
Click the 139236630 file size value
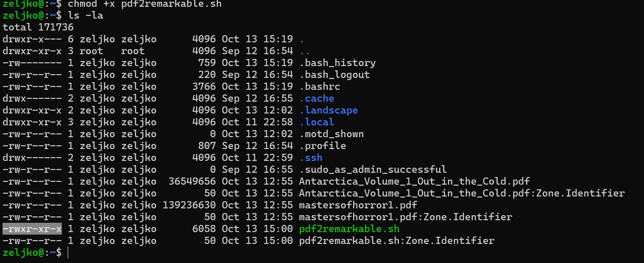coord(189,205)
